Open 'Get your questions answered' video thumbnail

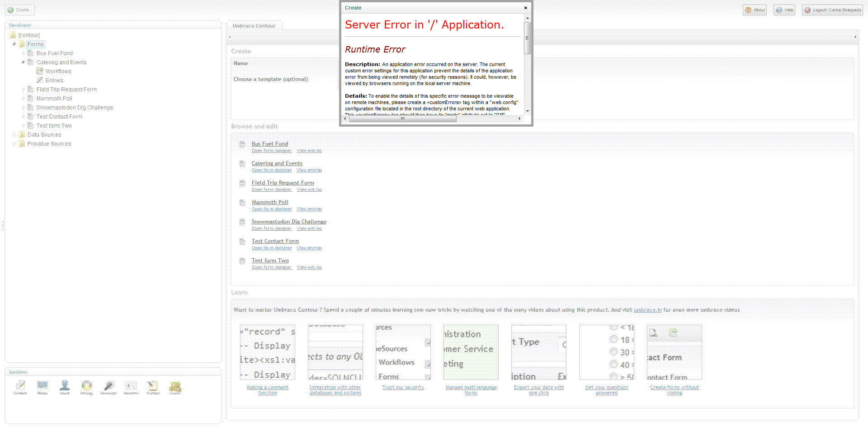[607, 352]
